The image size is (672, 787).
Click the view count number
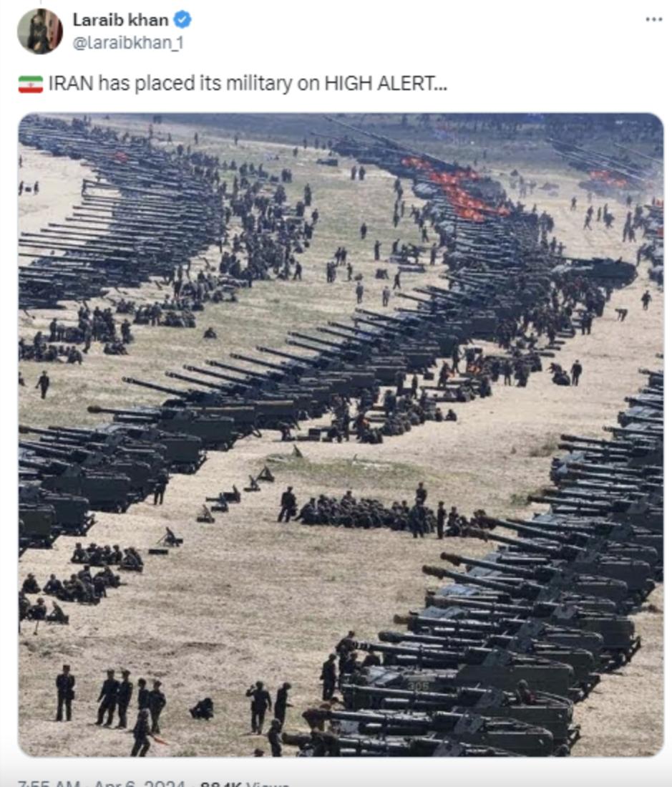(x=220, y=783)
